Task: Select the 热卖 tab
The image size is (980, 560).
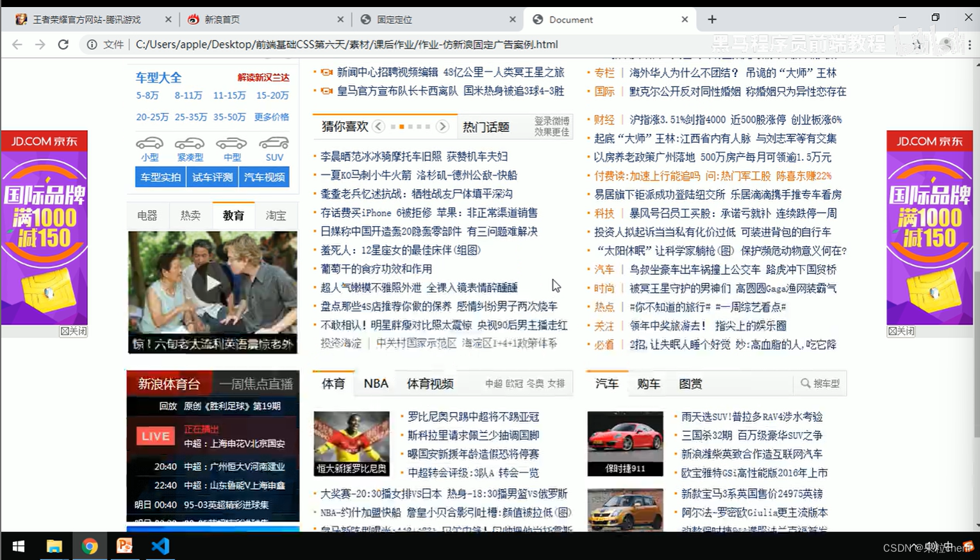Action: pos(190,215)
